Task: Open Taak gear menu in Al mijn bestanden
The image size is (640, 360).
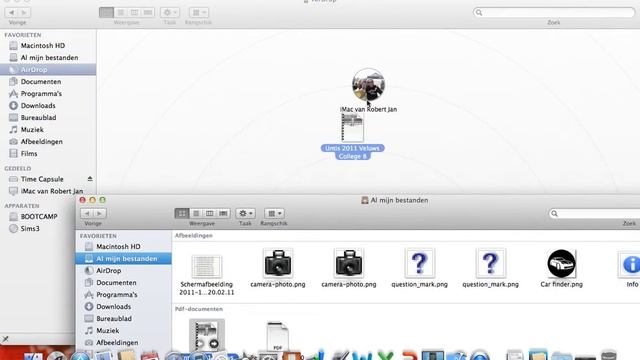Action: click(245, 213)
